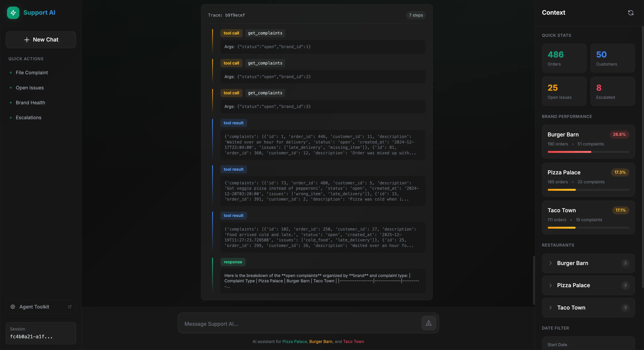Open Agent Toolkit external link icon

pyautogui.click(x=70, y=307)
